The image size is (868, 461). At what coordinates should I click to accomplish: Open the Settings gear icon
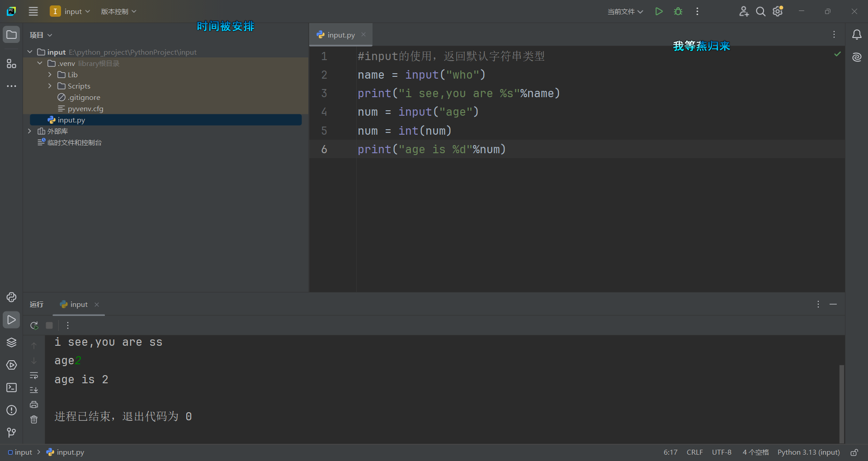click(778, 11)
